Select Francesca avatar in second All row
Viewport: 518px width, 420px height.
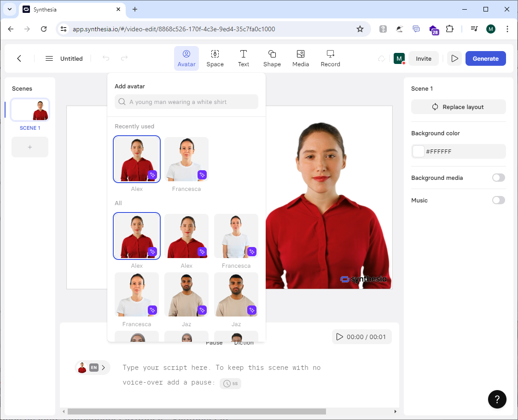point(137,294)
